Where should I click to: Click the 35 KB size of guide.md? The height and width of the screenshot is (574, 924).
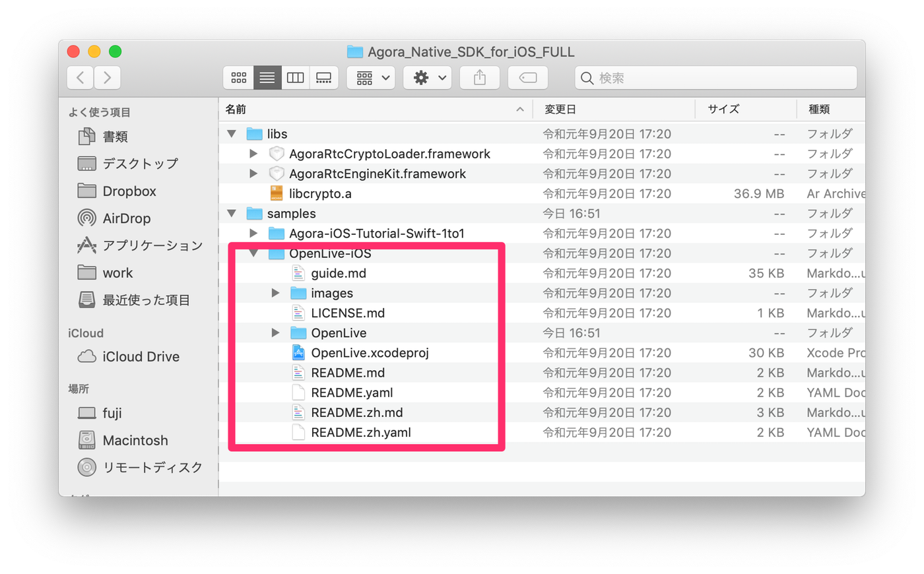pyautogui.click(x=766, y=273)
